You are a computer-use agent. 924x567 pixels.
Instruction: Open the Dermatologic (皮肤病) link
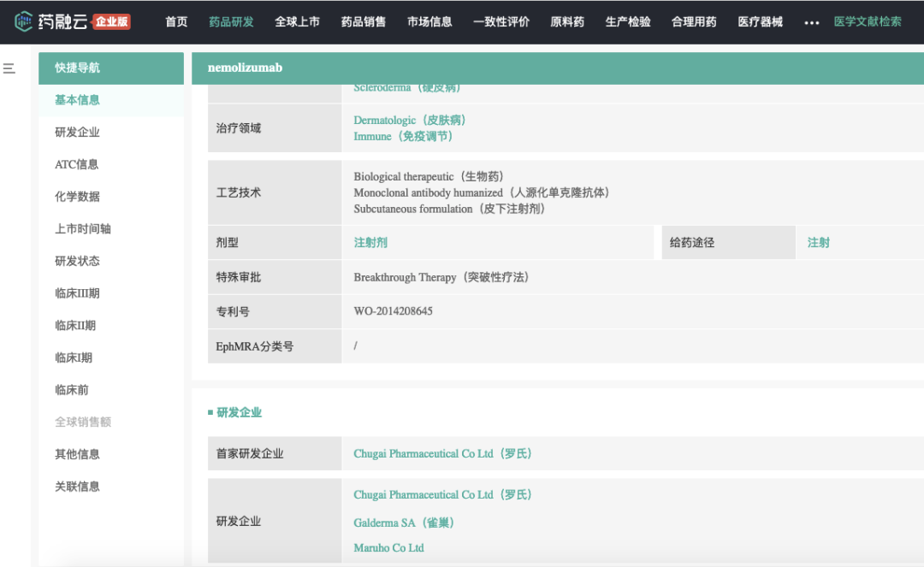[410, 120]
